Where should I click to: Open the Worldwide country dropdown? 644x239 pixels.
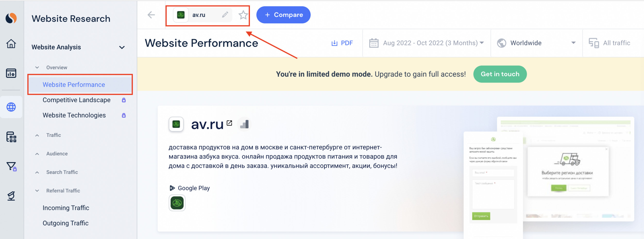click(x=536, y=43)
